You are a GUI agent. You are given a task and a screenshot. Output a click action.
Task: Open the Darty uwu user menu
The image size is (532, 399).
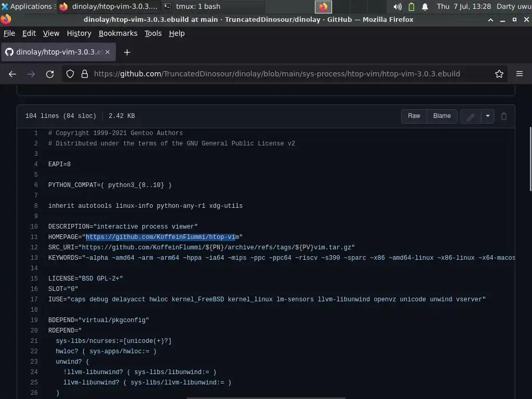tap(514, 6)
